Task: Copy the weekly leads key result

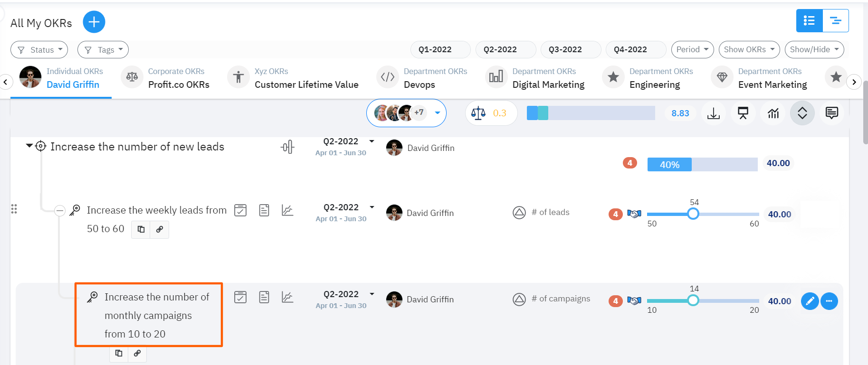Action: coord(141,229)
